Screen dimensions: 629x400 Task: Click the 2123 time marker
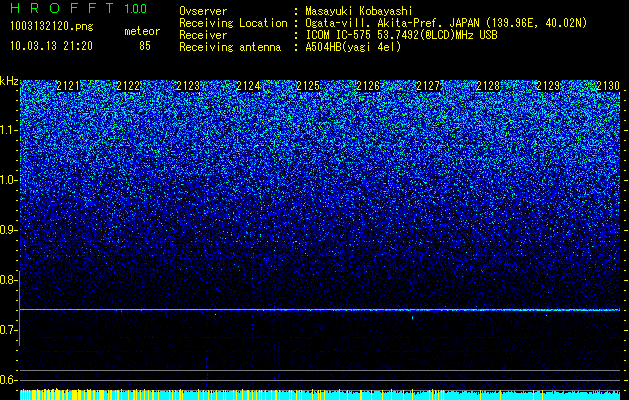tap(188, 86)
